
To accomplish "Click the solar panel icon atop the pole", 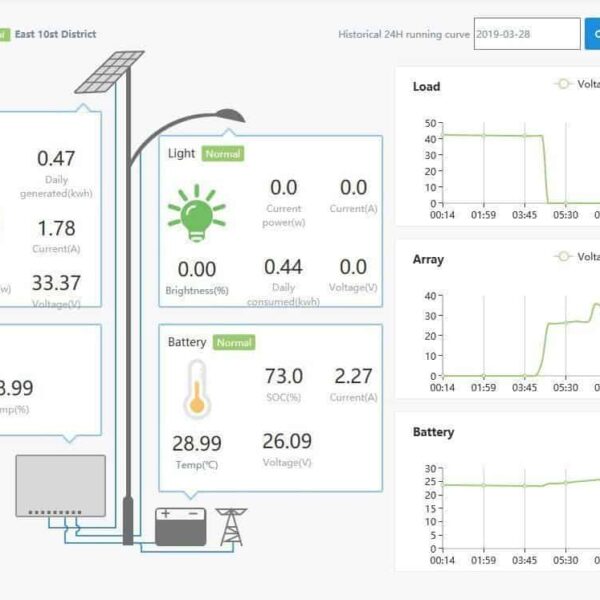I will pos(109,71).
